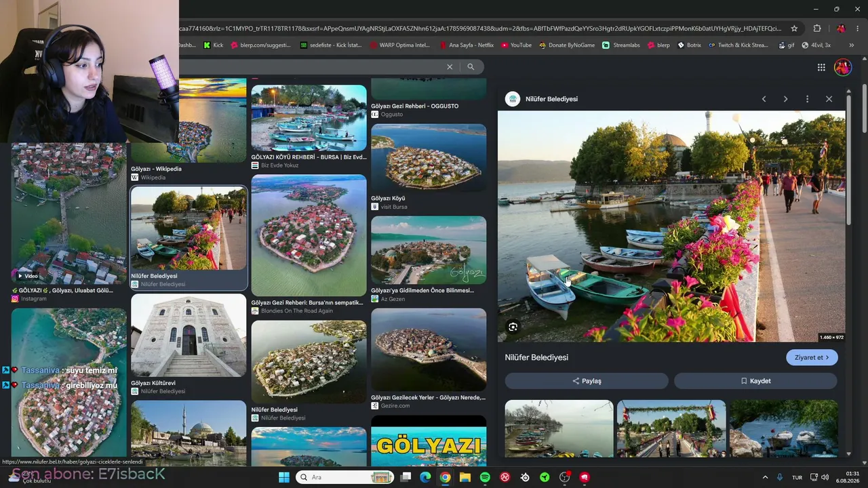Open Spotify from the taskbar
The image size is (868, 488).
tap(485, 477)
